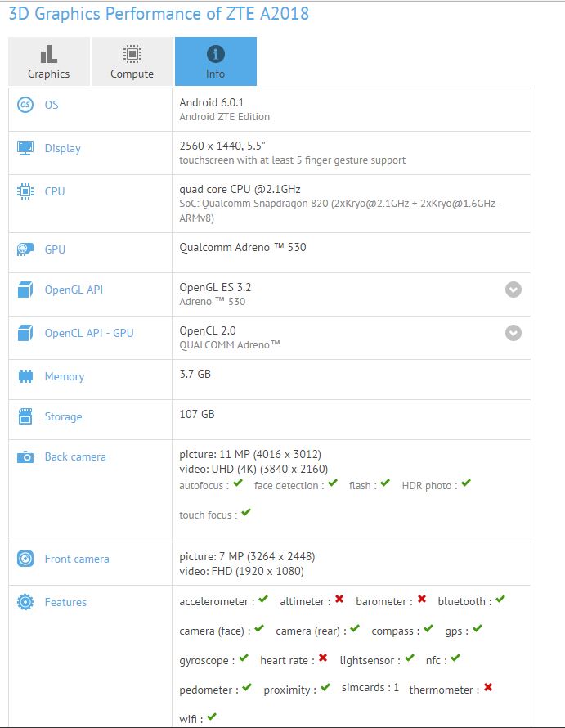Click the Storage label

[63, 417]
